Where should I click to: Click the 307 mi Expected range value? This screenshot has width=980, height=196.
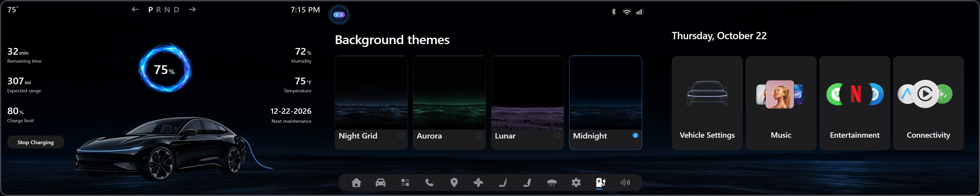pos(19,81)
